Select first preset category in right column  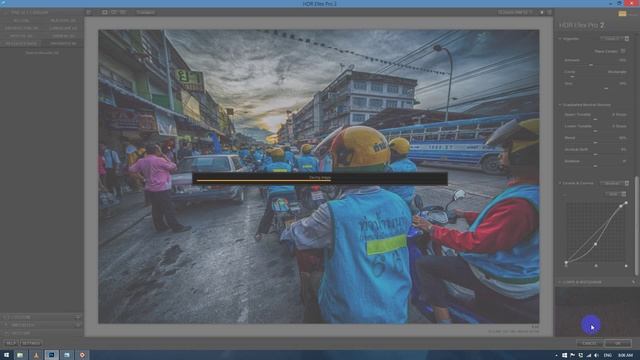(x=63, y=20)
